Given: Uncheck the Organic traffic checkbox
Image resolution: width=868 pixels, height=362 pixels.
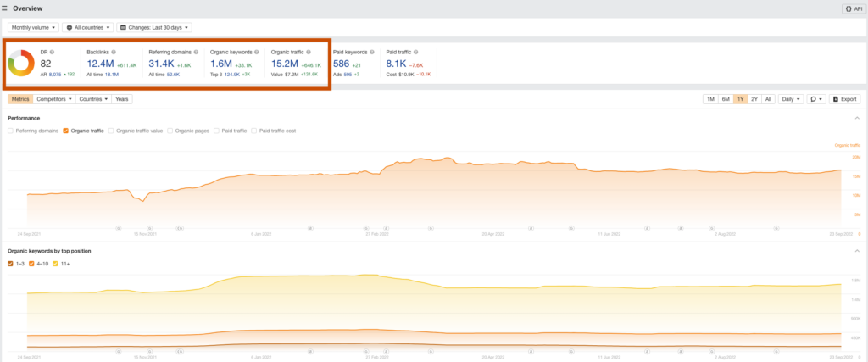Looking at the screenshot, I should pos(66,131).
